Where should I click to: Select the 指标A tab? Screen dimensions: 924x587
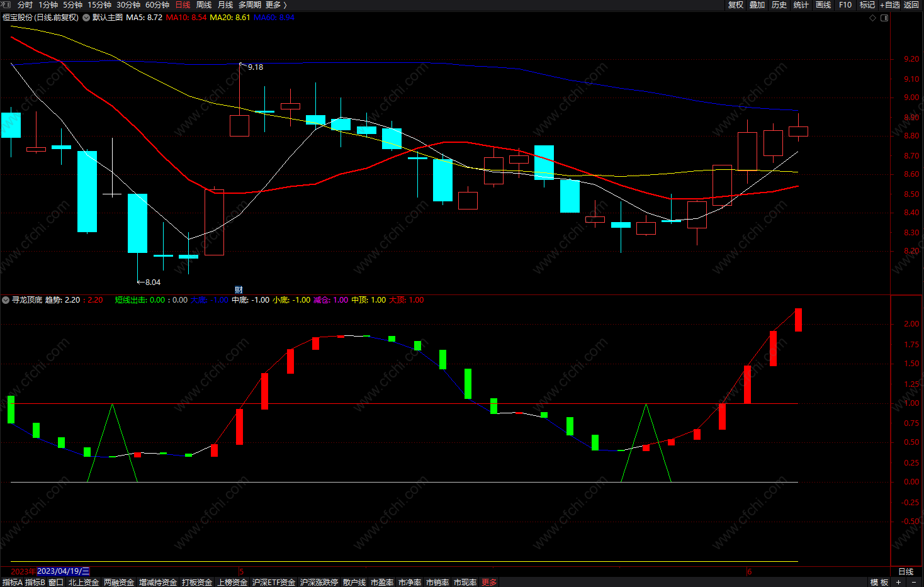point(13,583)
